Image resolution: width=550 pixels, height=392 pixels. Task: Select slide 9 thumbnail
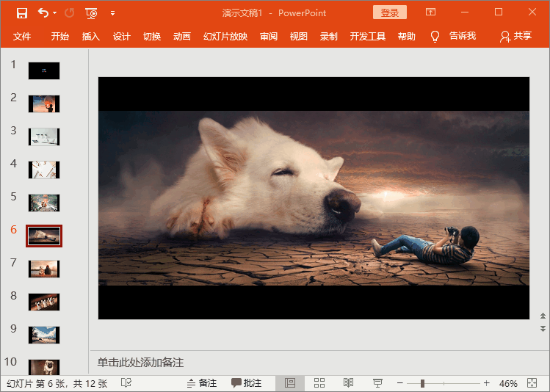pos(44,335)
